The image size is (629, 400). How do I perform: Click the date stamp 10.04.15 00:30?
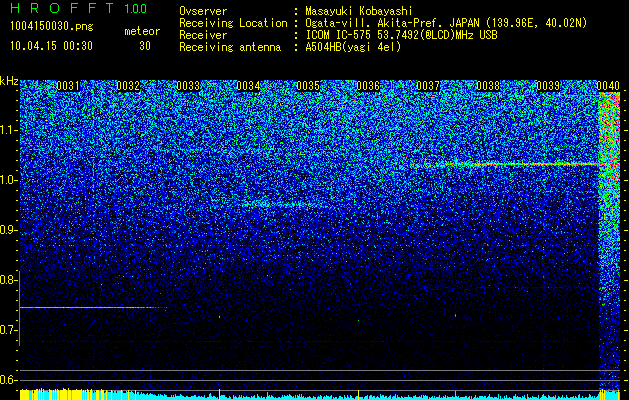coord(51,46)
